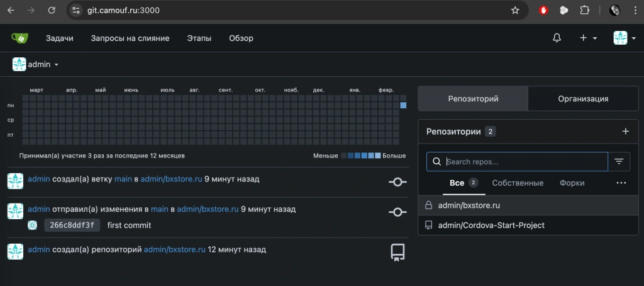This screenshot has height=286, width=644.
Task: Click the Gitea teacup logo
Action: (x=19, y=38)
